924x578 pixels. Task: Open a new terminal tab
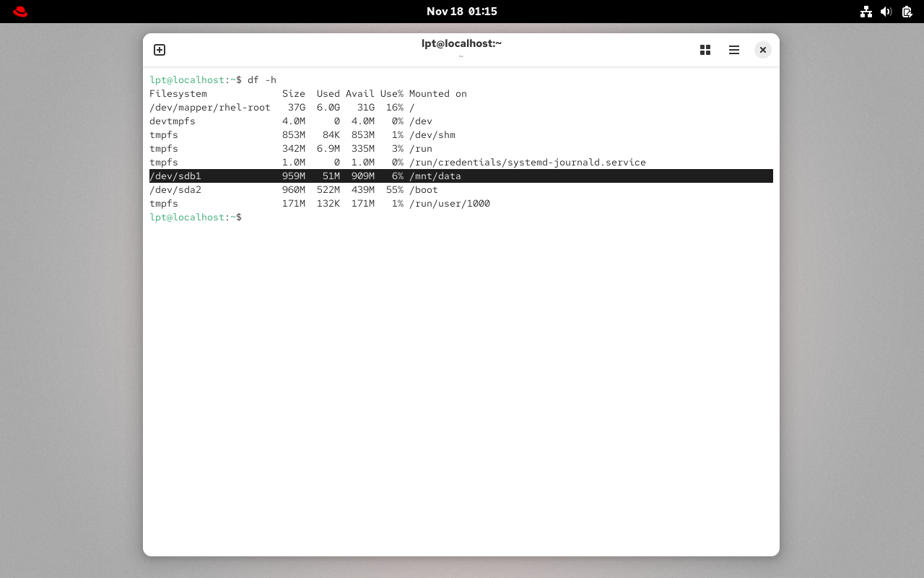[x=160, y=50]
